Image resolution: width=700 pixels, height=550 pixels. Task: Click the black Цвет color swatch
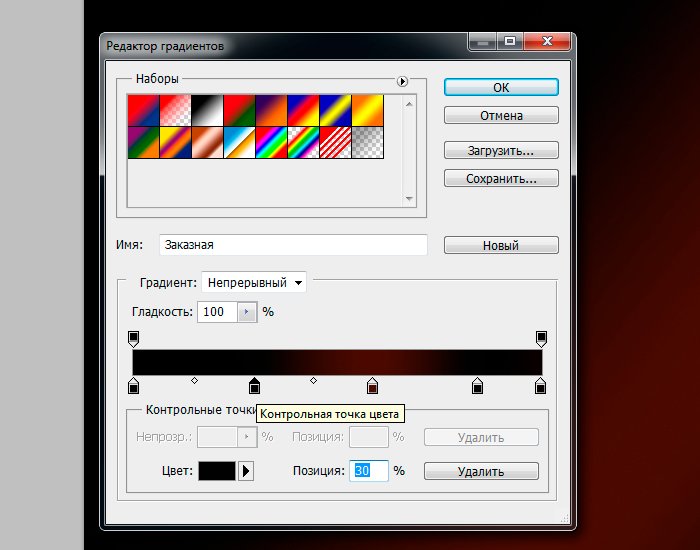[x=217, y=471]
